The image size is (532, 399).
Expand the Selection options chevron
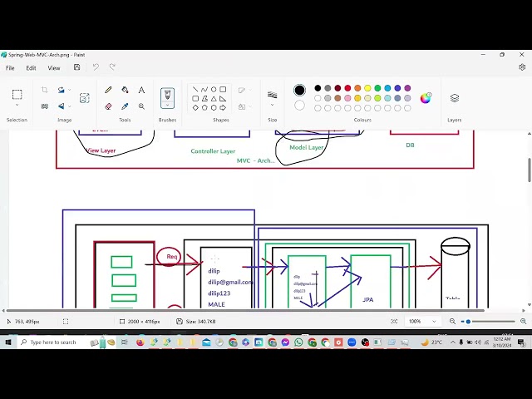[x=17, y=106]
